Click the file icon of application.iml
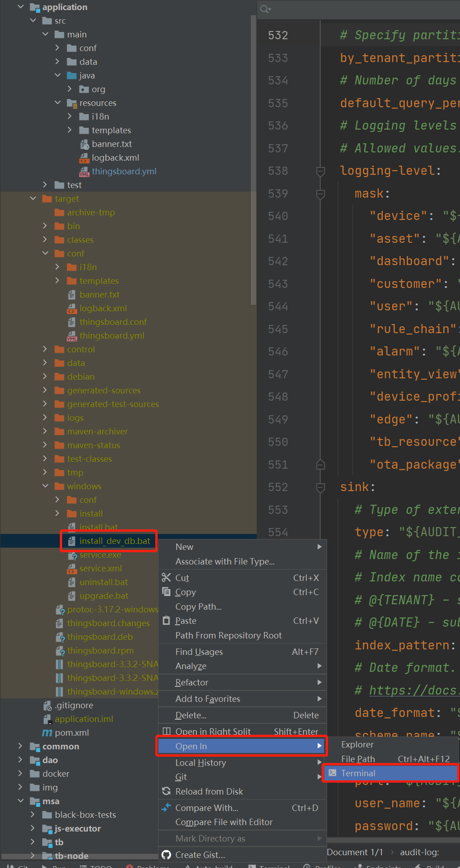 47,719
